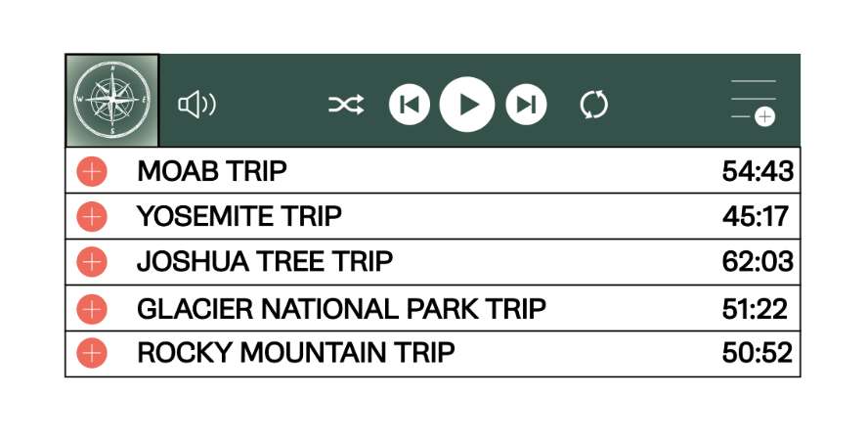Mute the volume speaker icon

197,105
